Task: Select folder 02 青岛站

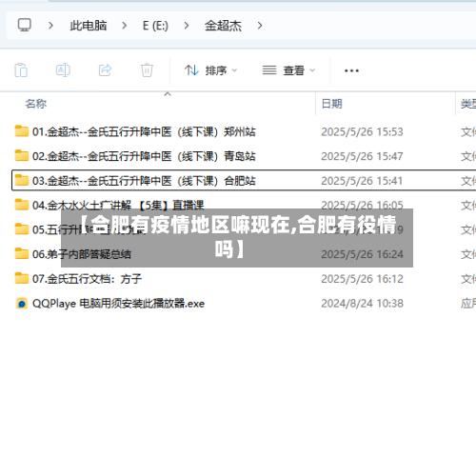Action: [x=144, y=156]
